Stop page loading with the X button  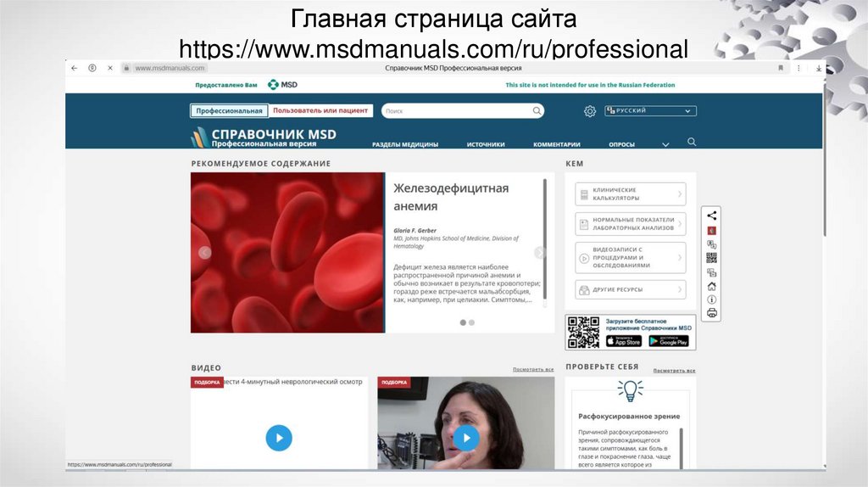tap(110, 68)
